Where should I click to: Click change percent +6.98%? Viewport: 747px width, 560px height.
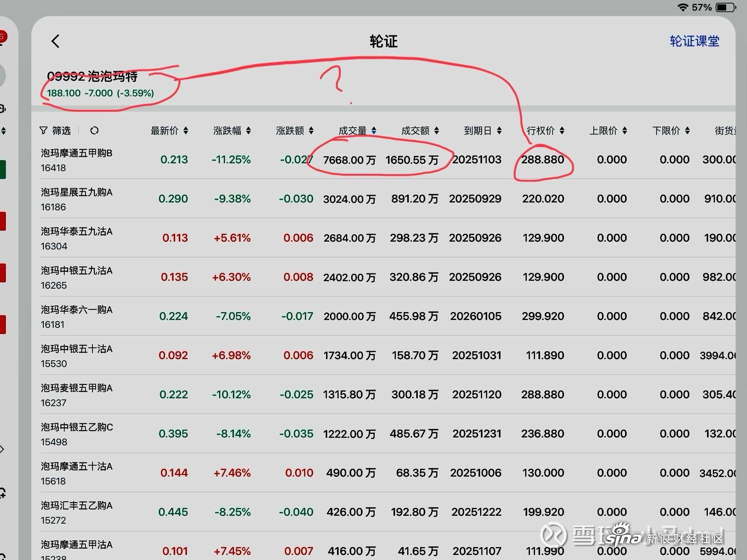point(231,356)
